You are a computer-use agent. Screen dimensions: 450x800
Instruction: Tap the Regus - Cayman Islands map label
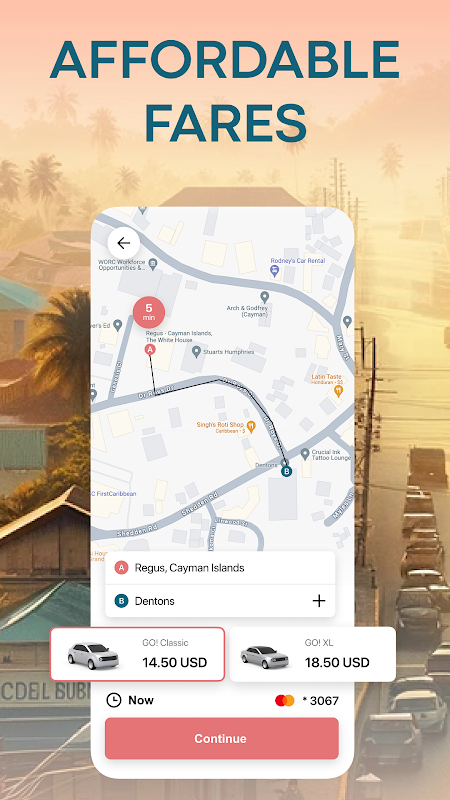click(x=179, y=336)
